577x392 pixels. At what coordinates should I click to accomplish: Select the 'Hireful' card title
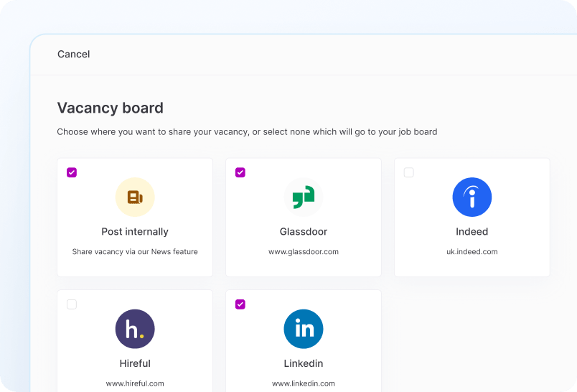click(x=135, y=363)
